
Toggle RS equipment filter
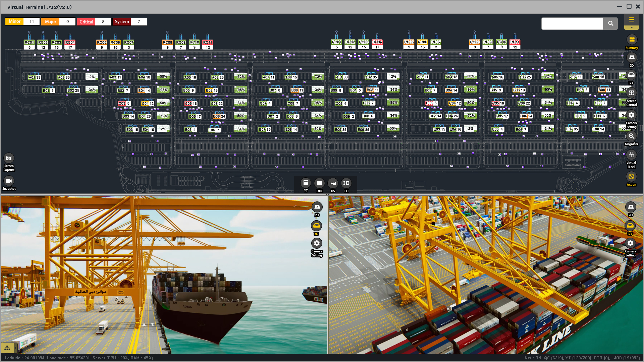pos(333,183)
